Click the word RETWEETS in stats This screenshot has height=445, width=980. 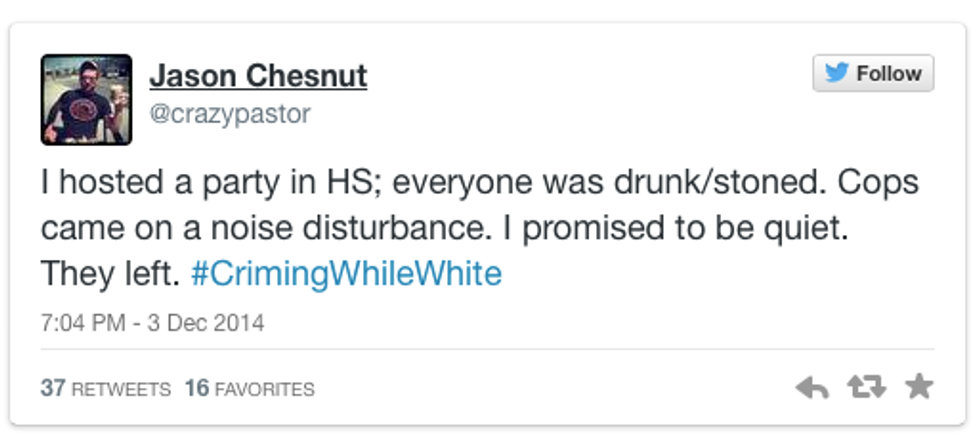(x=120, y=389)
